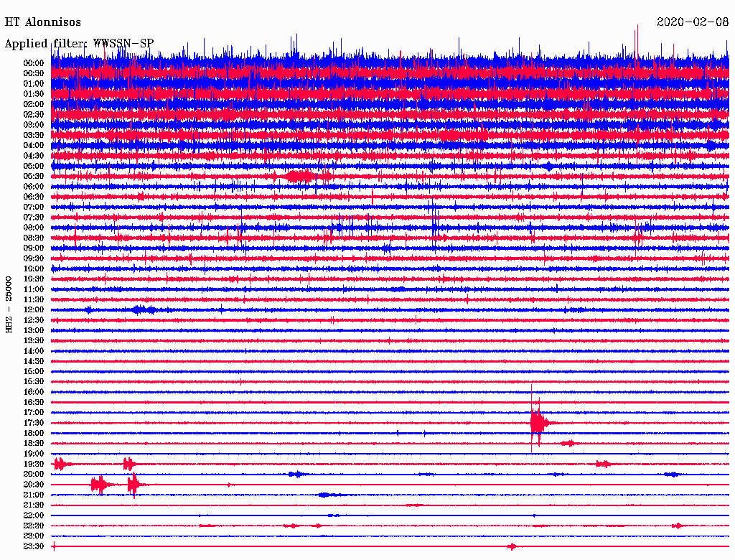The height and width of the screenshot is (560, 735).
Task: Click the red burst on the 23:30 trace
Action: point(512,546)
